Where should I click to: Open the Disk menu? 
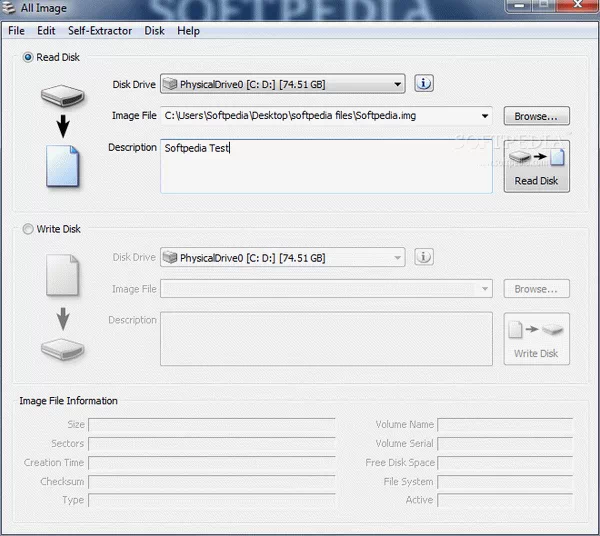(154, 31)
